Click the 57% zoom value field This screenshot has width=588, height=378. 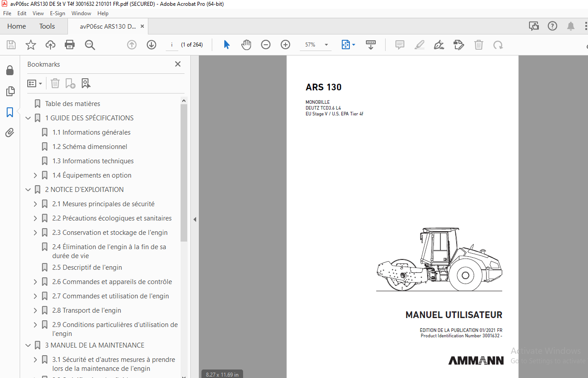(310, 45)
